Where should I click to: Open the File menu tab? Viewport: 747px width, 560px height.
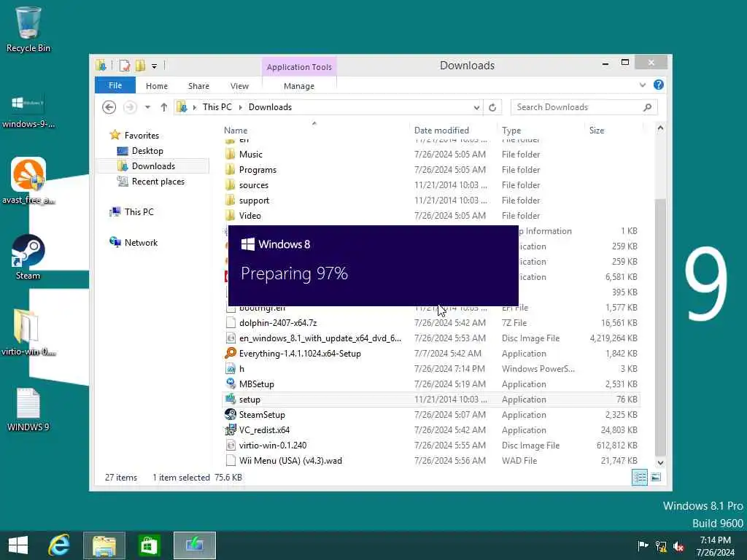tap(115, 85)
